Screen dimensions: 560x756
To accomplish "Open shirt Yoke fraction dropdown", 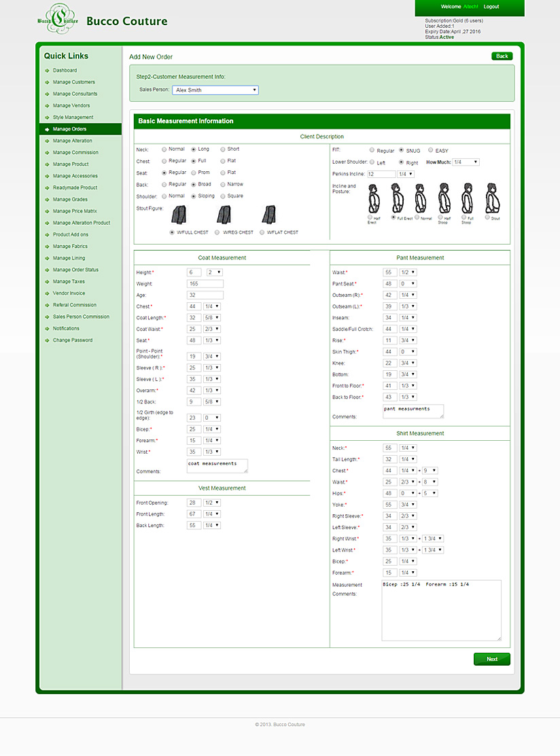I will click(408, 505).
